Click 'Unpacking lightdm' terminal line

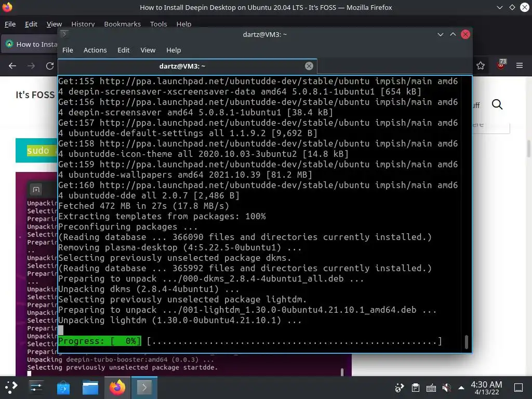[x=180, y=320]
